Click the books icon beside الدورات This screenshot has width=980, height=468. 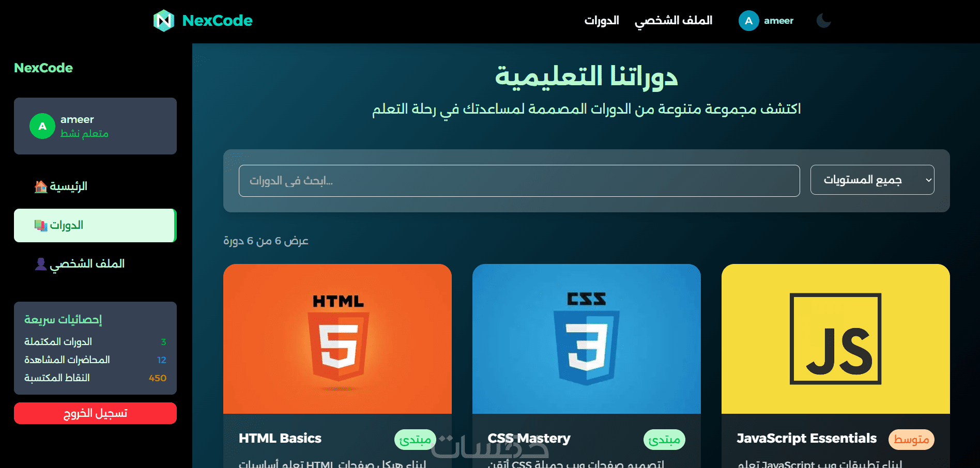point(41,225)
